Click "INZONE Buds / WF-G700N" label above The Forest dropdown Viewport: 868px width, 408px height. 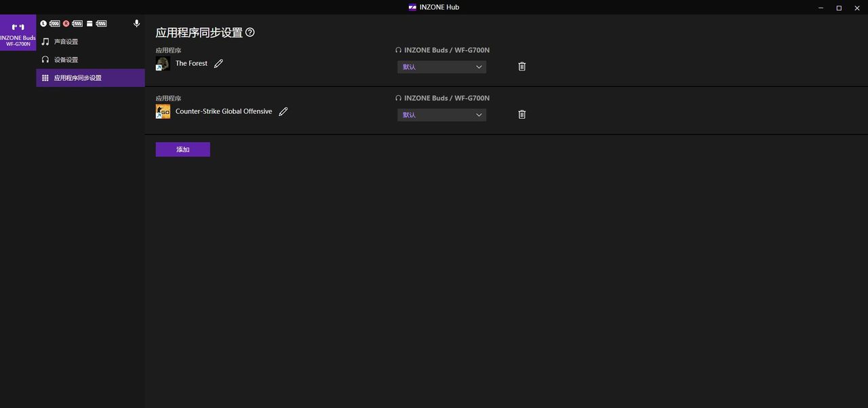[447, 50]
